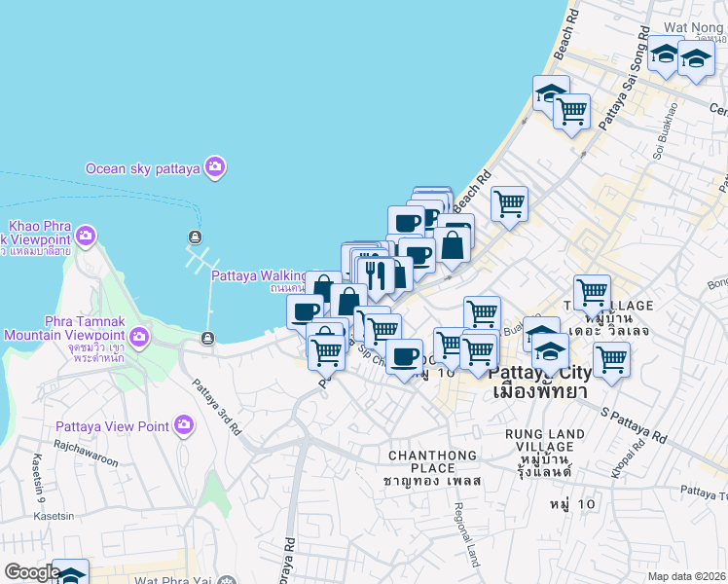
Task: Click the Regional Land road label
Action: coord(466,534)
